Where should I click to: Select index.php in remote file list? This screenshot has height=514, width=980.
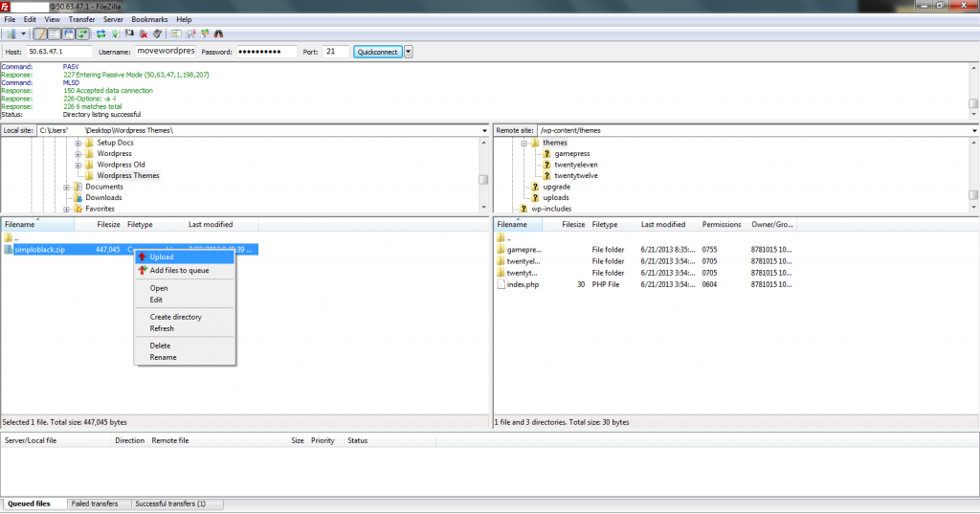pyautogui.click(x=523, y=284)
